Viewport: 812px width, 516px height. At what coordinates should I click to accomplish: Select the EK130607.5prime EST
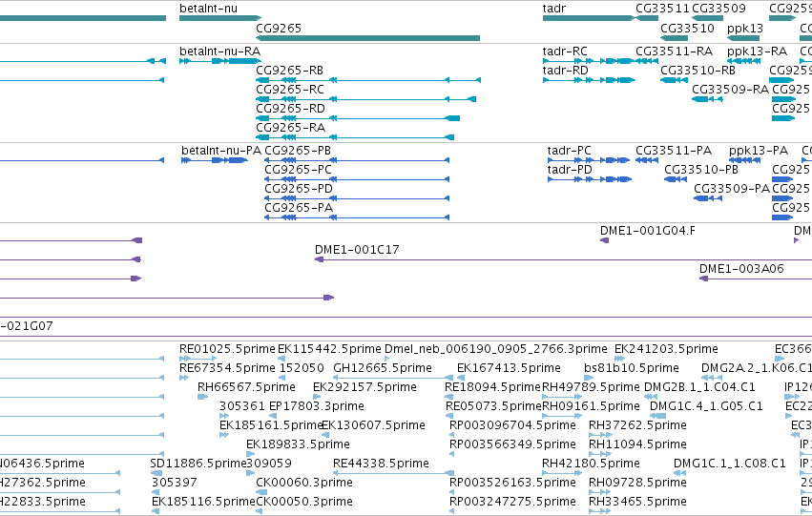(324, 435)
